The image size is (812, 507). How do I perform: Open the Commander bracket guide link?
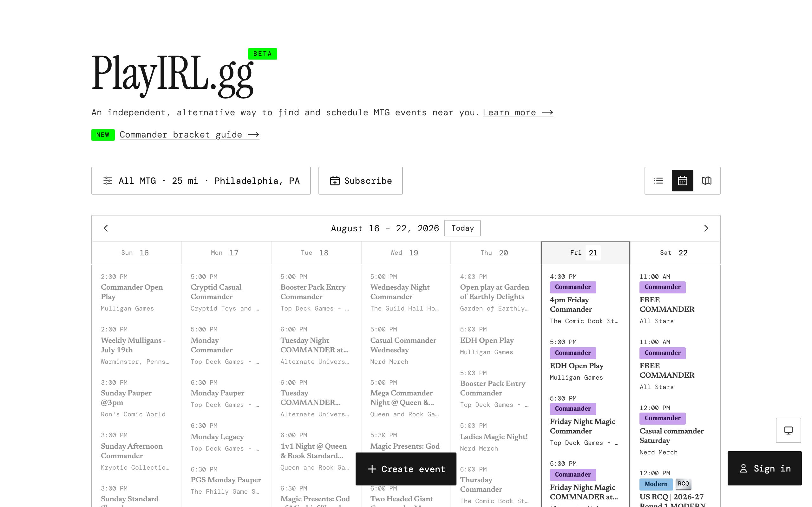tap(189, 135)
